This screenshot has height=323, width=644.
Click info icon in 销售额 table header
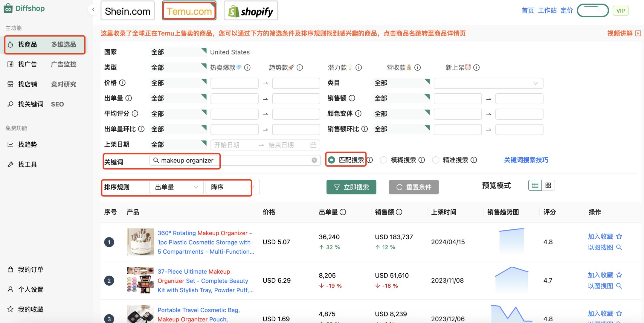coord(399,212)
